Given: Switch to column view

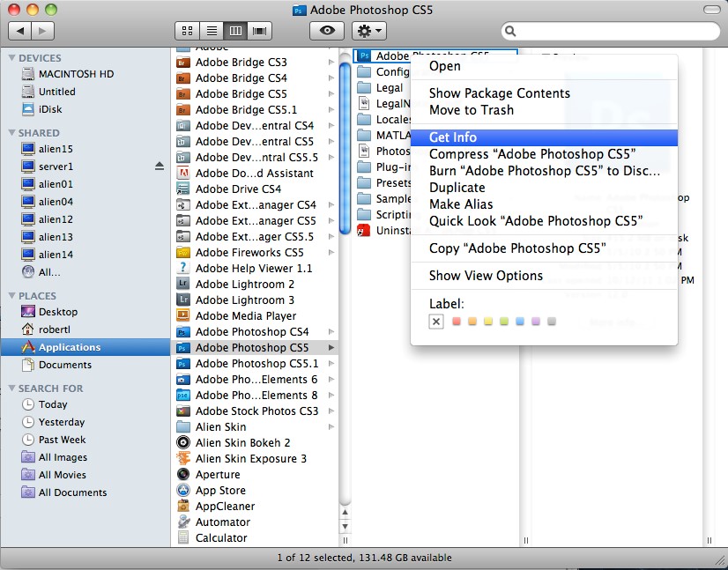Looking at the screenshot, I should click(x=236, y=31).
